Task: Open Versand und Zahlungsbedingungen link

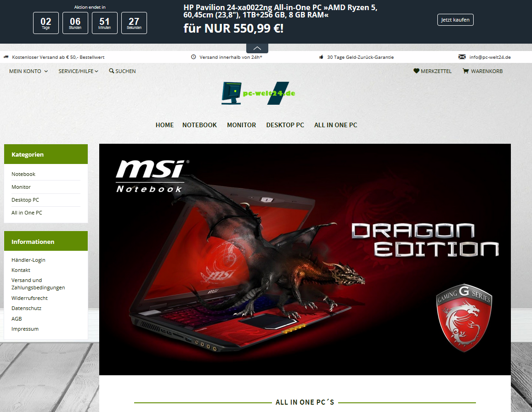Action: point(38,284)
